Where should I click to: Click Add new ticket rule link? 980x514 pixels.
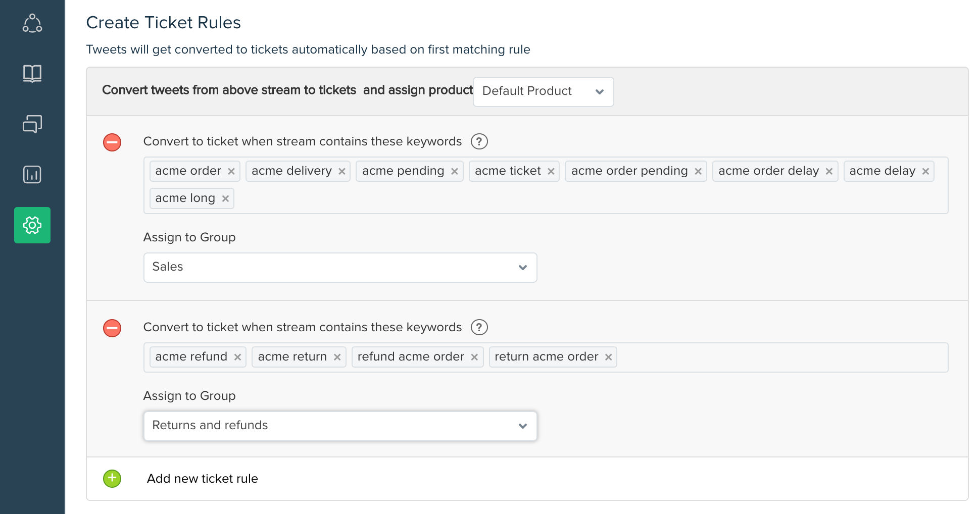(203, 479)
